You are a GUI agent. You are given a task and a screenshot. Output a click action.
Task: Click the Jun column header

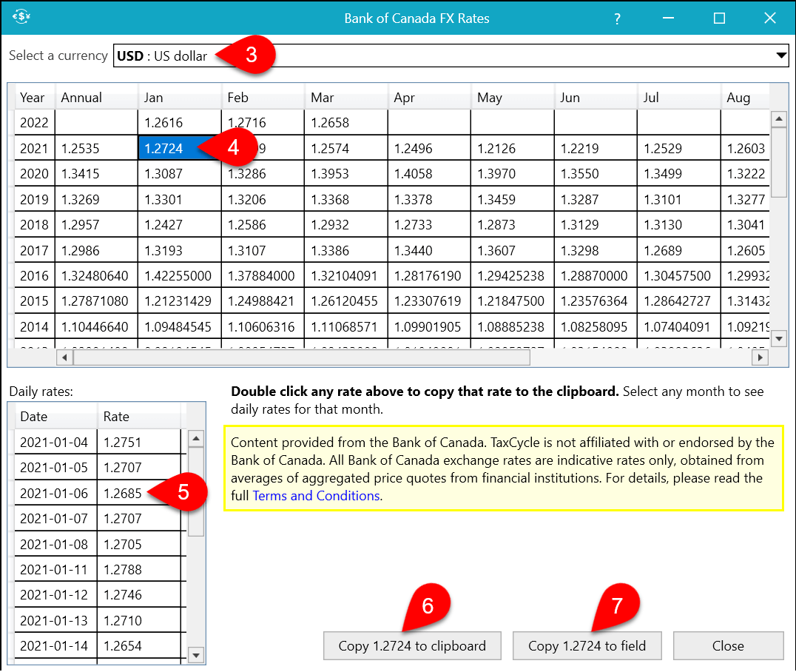pos(596,97)
